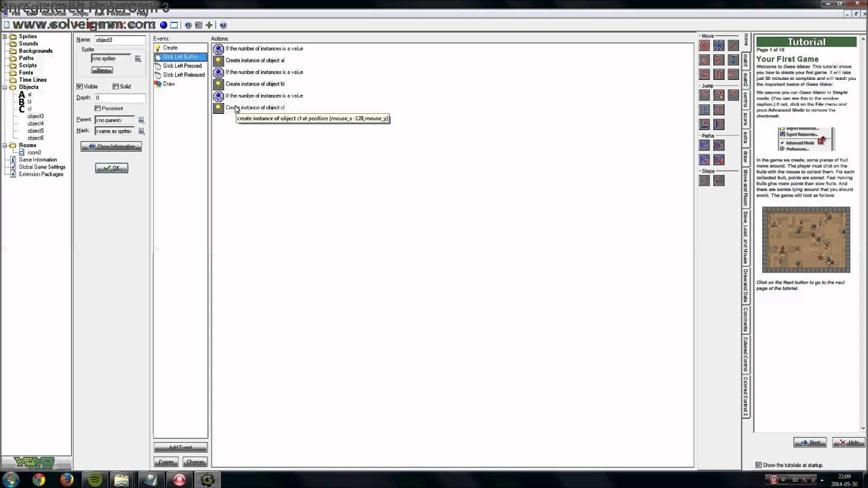This screenshot has height=488, width=868.
Task: Select the Speed Horizontal action icon
Action: [705, 60]
